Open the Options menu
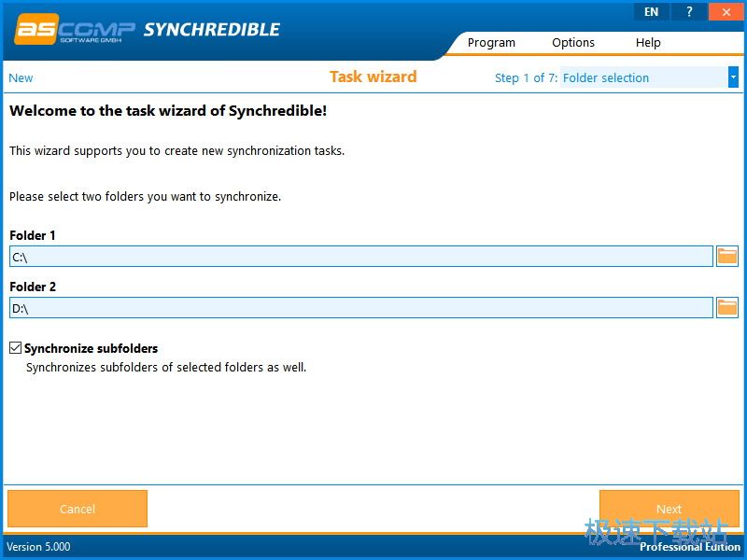Viewport: 747px width, 560px height. (x=572, y=42)
